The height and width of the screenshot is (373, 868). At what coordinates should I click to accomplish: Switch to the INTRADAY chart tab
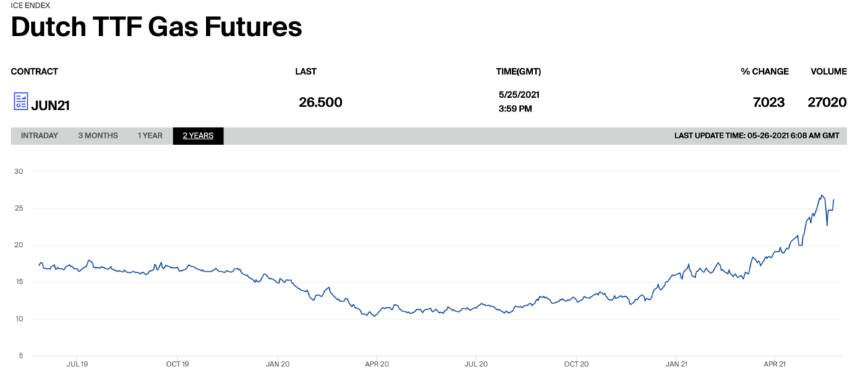(x=39, y=135)
